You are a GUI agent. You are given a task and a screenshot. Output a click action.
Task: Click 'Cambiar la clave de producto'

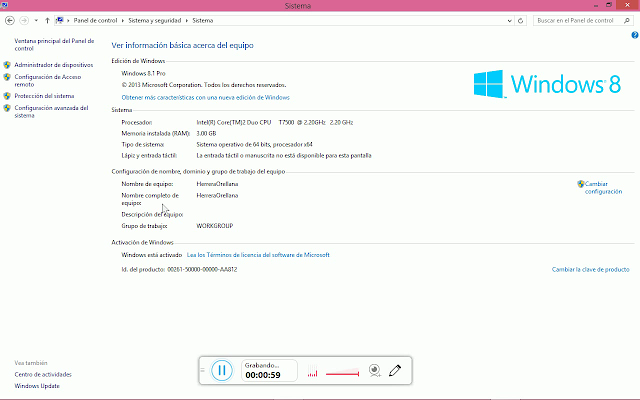591,269
